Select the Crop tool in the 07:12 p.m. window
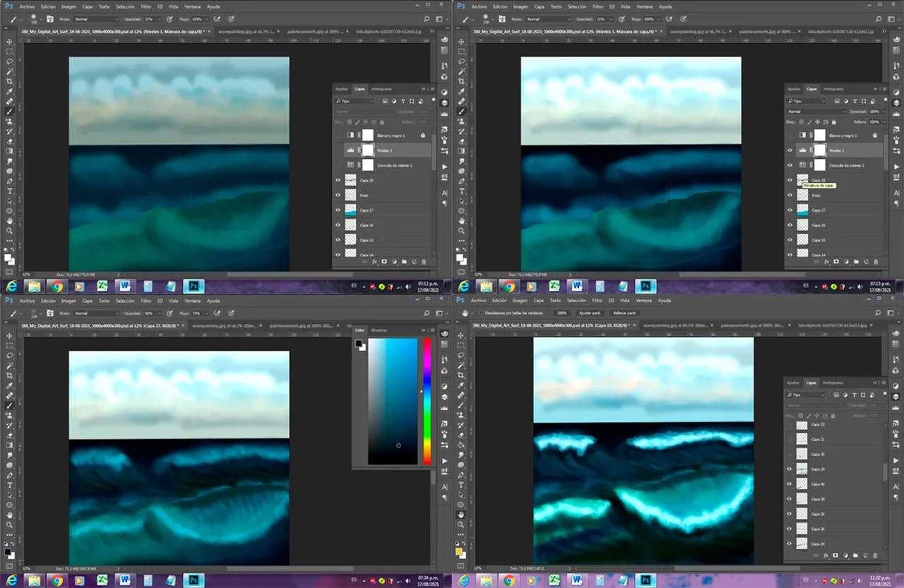This screenshot has width=904, height=588. pos(10,81)
